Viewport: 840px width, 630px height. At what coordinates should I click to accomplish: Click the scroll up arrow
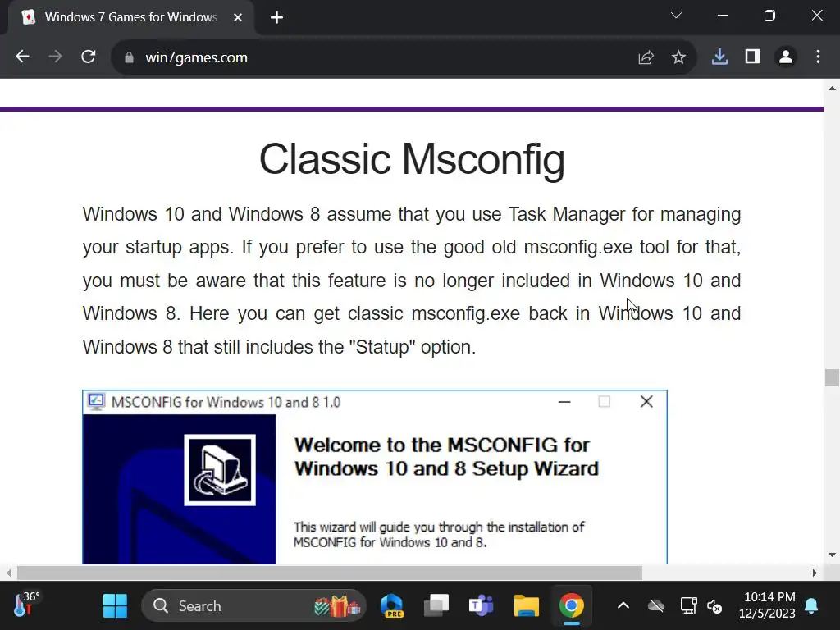(x=832, y=89)
